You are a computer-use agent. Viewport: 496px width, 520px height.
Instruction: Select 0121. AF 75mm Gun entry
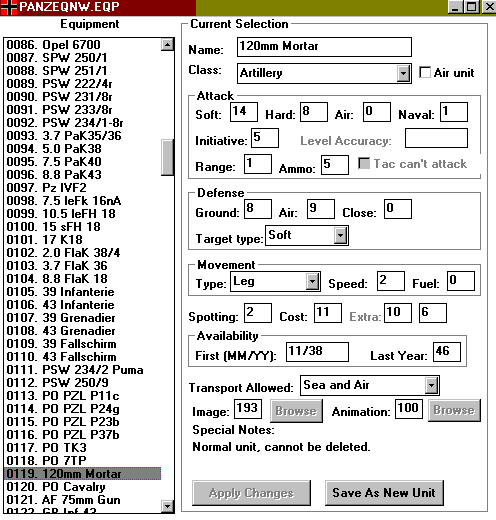click(x=83, y=500)
